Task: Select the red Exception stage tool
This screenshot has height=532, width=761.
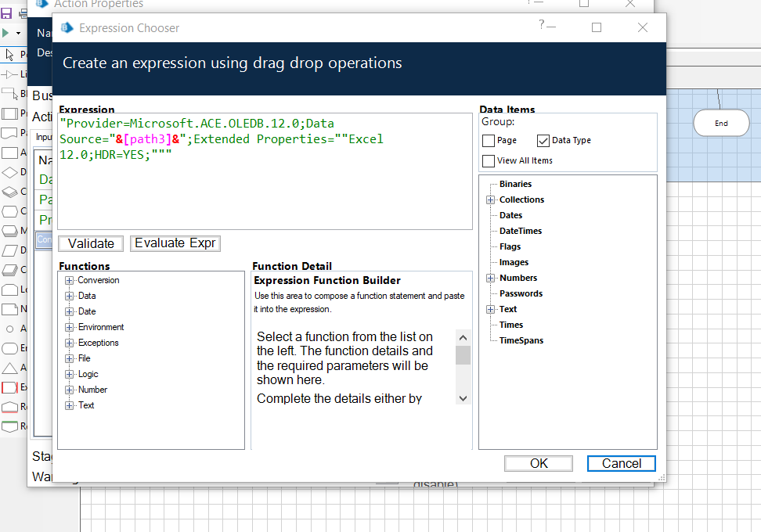Action: (9, 387)
